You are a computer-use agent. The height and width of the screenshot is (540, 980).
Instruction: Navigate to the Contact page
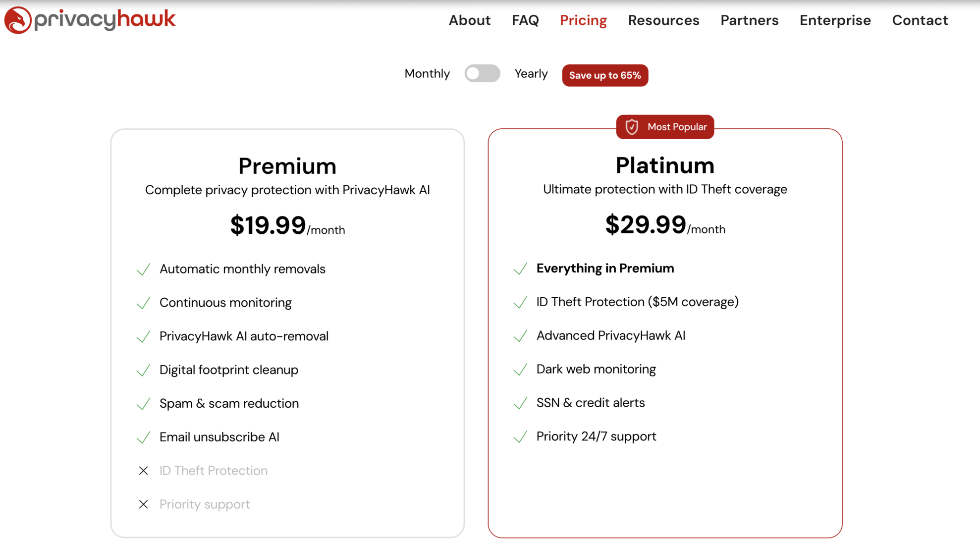point(920,20)
